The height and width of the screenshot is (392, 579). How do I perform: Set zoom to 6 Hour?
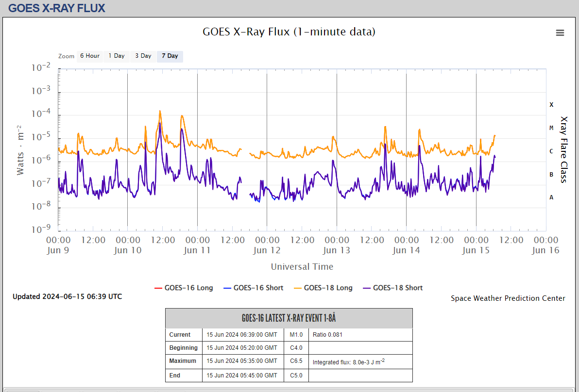[90, 56]
